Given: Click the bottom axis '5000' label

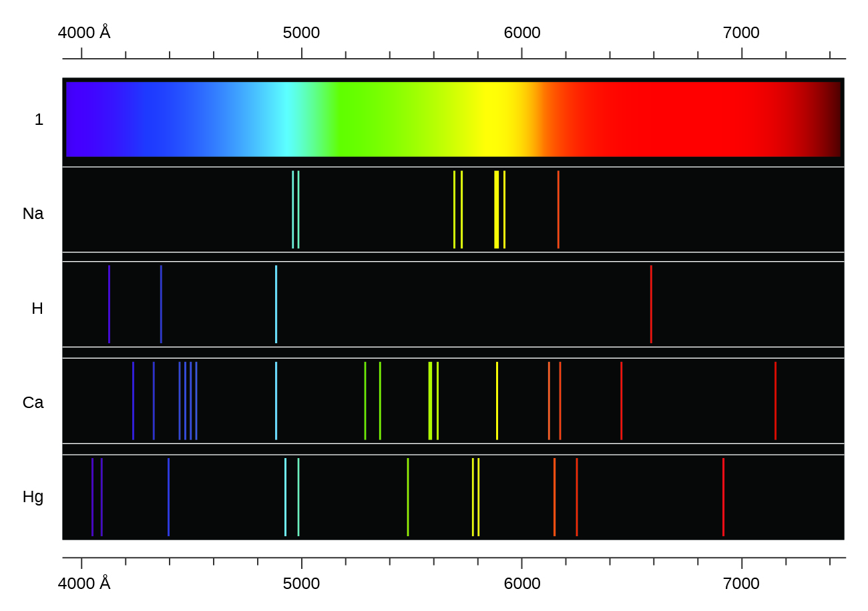Looking at the screenshot, I should click(301, 584).
